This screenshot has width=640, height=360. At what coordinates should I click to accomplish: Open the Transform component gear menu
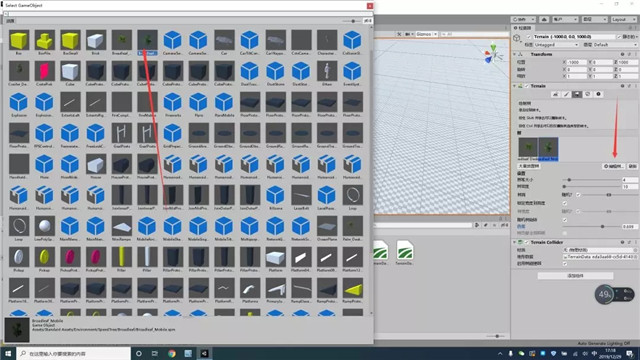(629, 54)
